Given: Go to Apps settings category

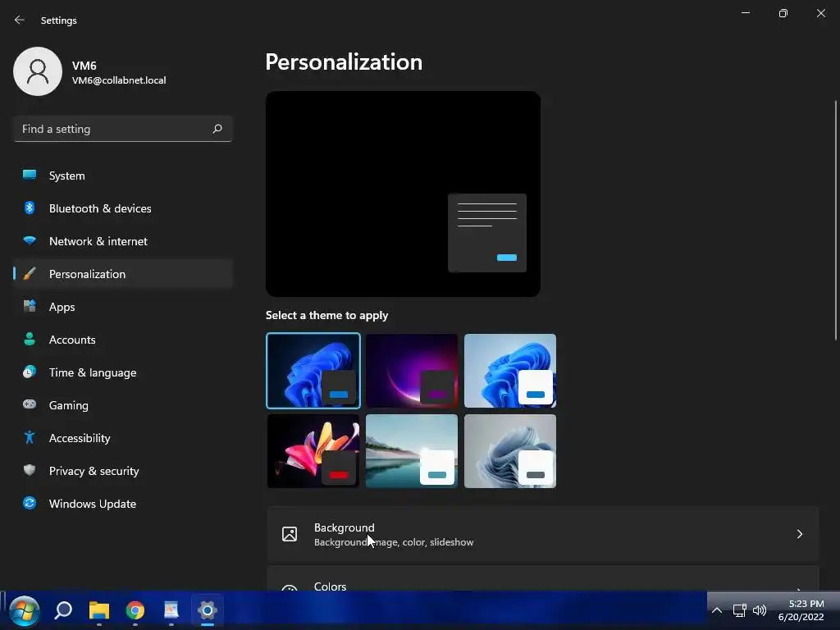Looking at the screenshot, I should coord(123,307).
